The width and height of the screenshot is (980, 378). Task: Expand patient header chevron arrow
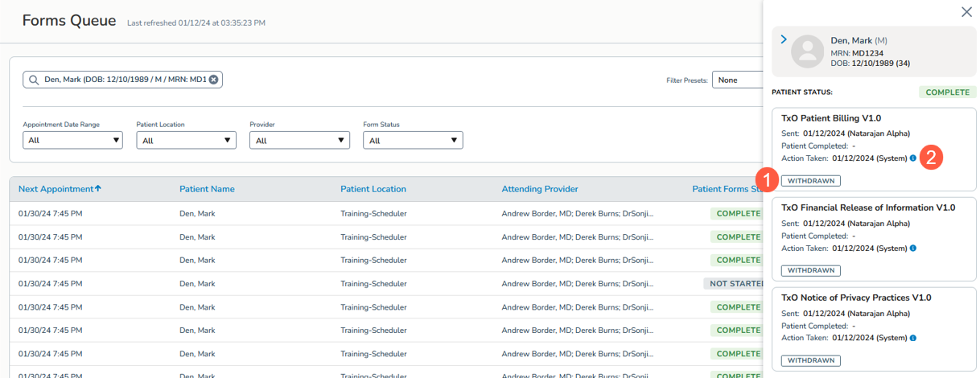(784, 39)
